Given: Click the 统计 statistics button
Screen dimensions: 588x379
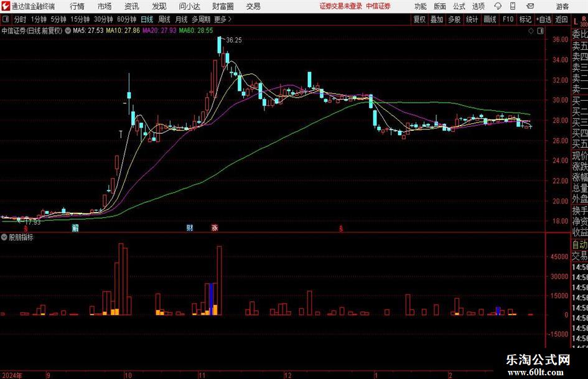Looking at the screenshot, I should (x=472, y=19).
